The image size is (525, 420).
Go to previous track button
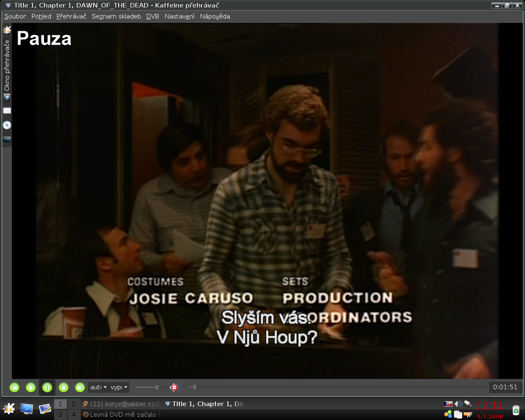pos(14,387)
